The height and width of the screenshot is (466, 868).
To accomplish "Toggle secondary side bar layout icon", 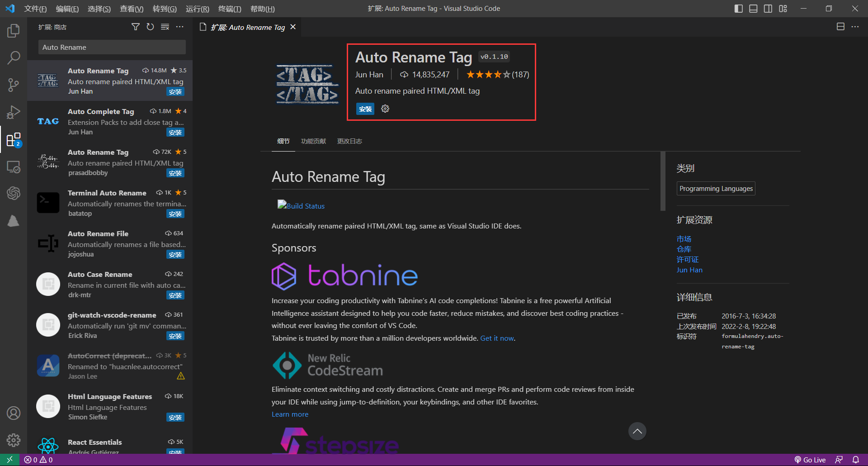I will coord(768,9).
